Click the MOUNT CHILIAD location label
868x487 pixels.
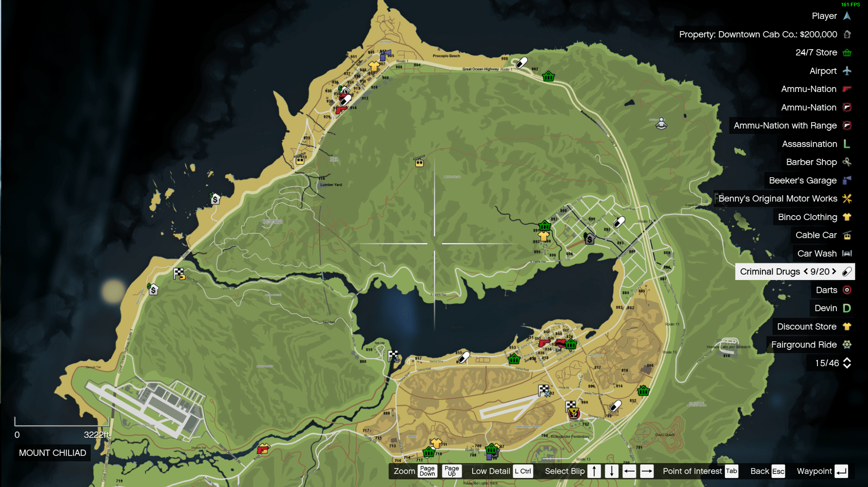52,453
